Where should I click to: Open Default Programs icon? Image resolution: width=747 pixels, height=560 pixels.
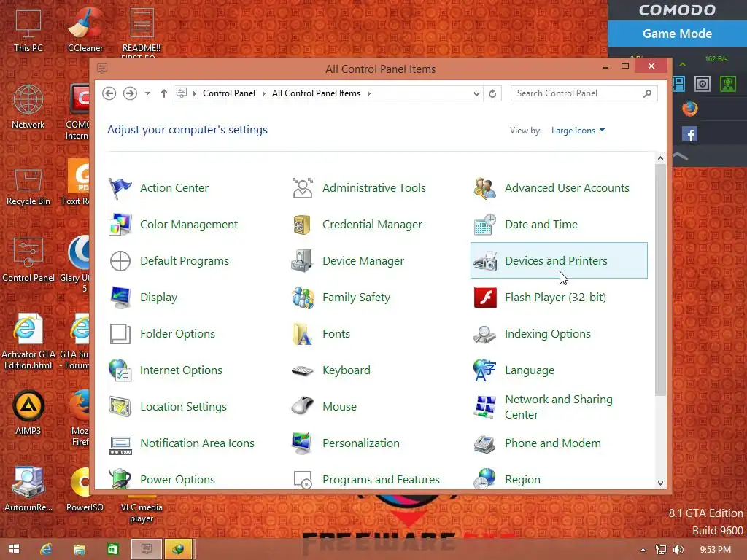point(120,261)
